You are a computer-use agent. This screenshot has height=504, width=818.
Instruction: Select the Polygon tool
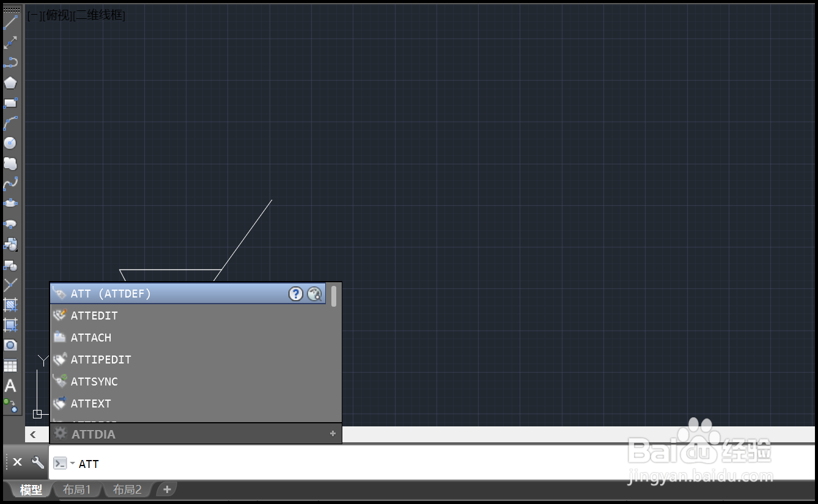(x=10, y=83)
